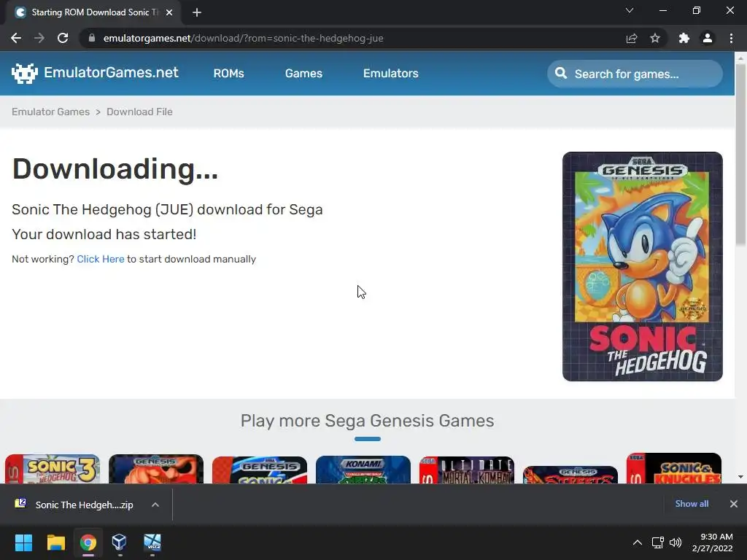The width and height of the screenshot is (747, 560).
Task: Open the Games menu
Action: pos(303,74)
